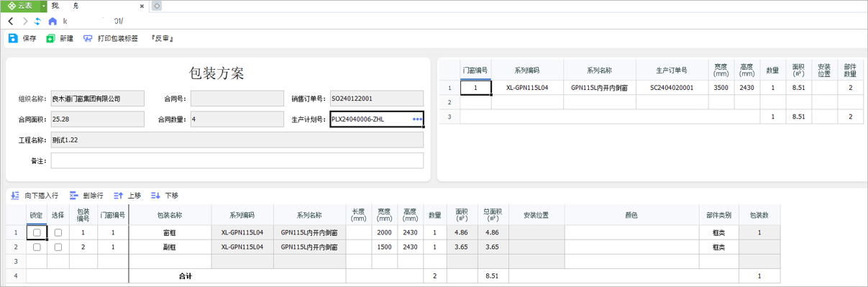This screenshot has height=287, width=868.
Task: Toggle 锁定 checkbox for 副框 row
Action: pyautogui.click(x=37, y=247)
